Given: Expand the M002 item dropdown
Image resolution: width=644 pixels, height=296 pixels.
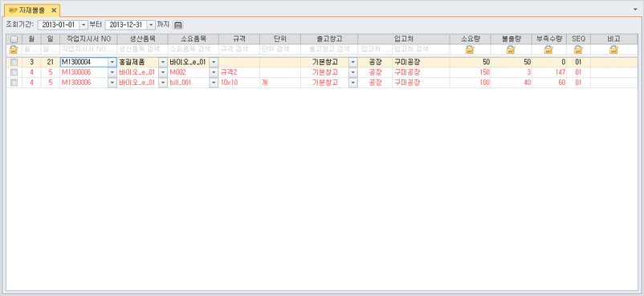Looking at the screenshot, I should pyautogui.click(x=214, y=72).
